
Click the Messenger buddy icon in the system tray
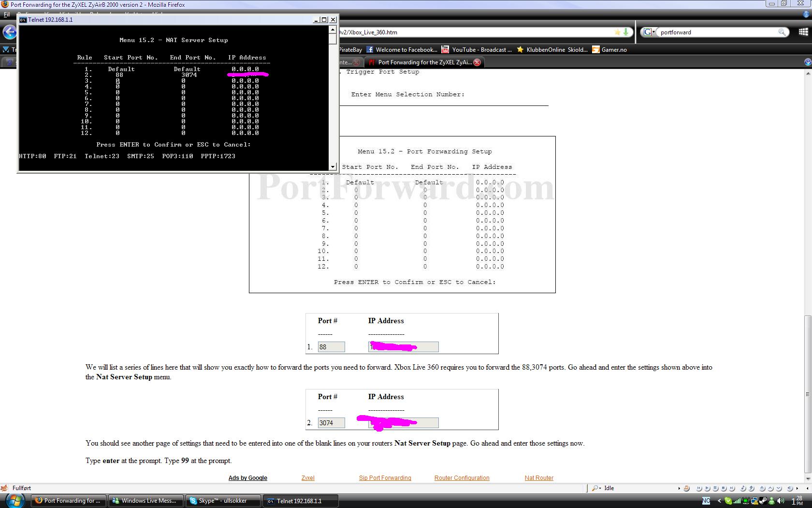[x=772, y=501]
